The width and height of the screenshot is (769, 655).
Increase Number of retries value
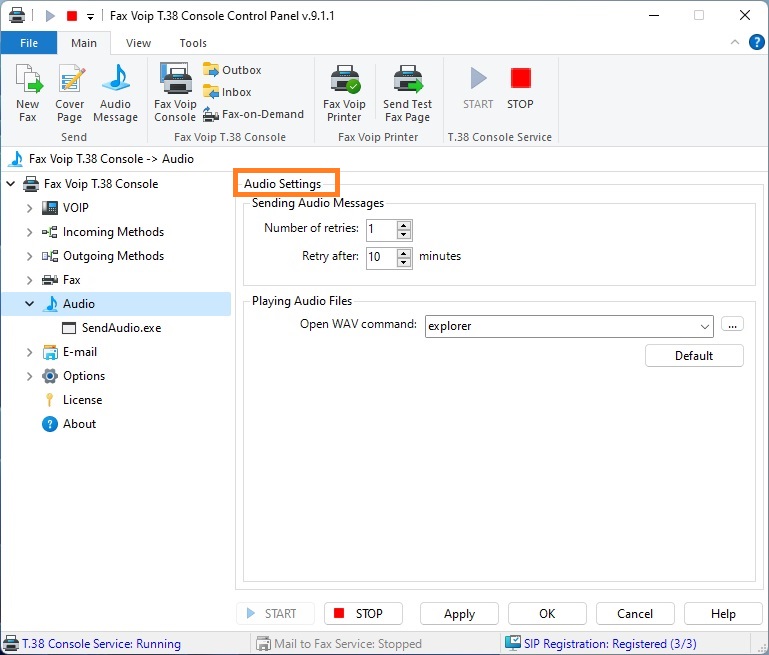[404, 226]
